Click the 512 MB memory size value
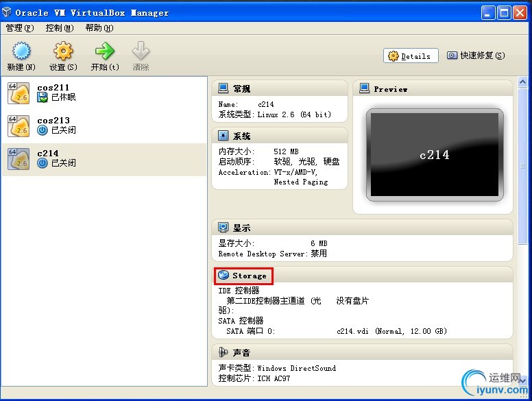Viewport: 532px width, 401px height. click(x=286, y=151)
